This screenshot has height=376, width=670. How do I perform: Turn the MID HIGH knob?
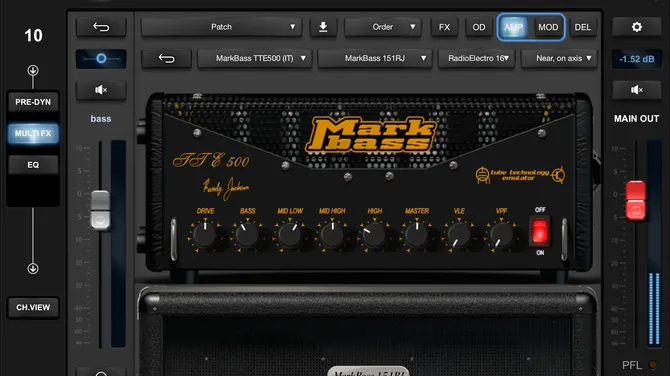pos(332,235)
